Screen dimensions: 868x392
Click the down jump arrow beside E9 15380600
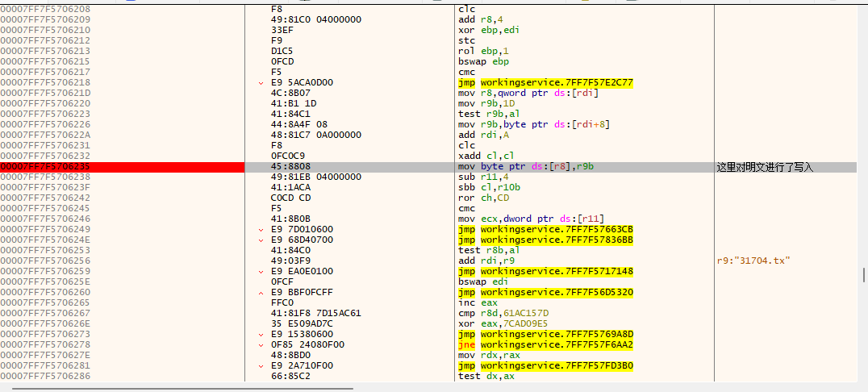click(x=261, y=335)
